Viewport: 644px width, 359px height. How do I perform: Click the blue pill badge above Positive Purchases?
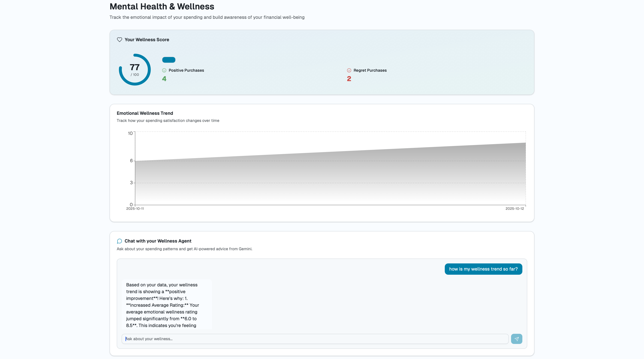[169, 60]
